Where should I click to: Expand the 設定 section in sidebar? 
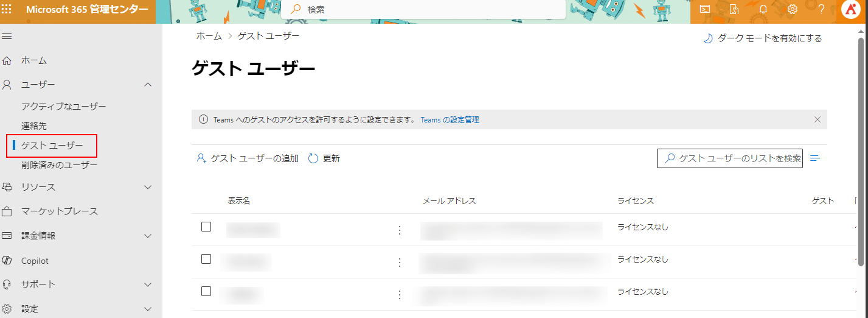(148, 309)
